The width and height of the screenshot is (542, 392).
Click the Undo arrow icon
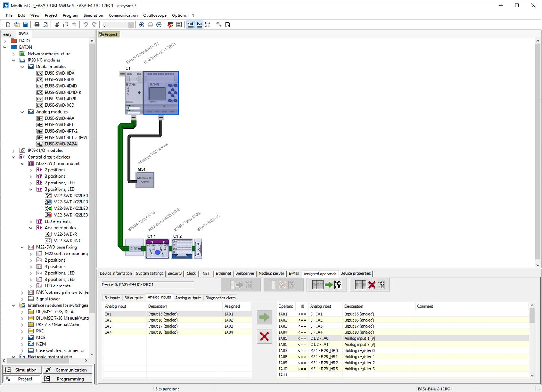coord(86,25)
